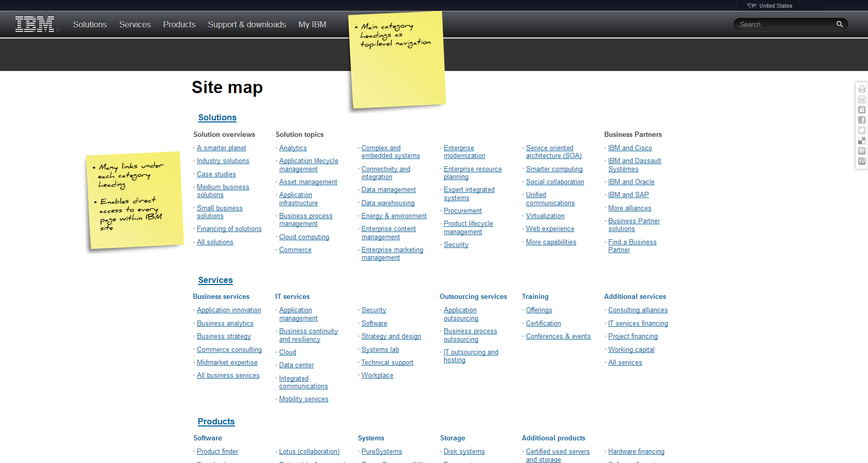Open the Conferences & events link
The image size is (868, 463).
[x=558, y=336]
